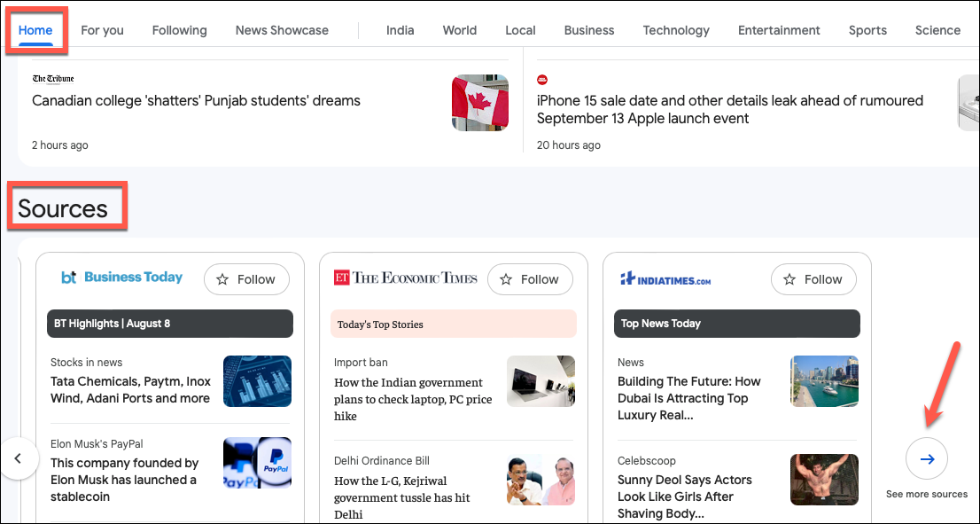Click the Business Today logo

122,277
